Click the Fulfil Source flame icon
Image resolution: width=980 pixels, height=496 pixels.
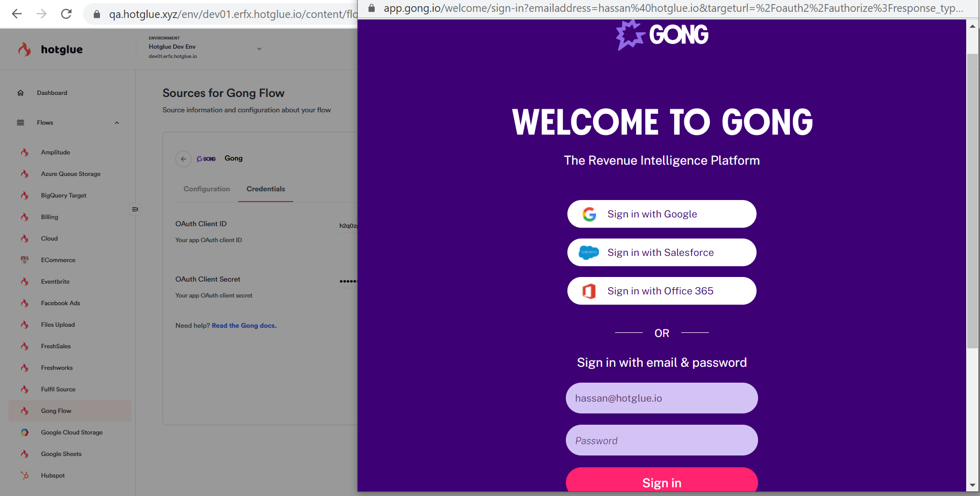coord(25,389)
